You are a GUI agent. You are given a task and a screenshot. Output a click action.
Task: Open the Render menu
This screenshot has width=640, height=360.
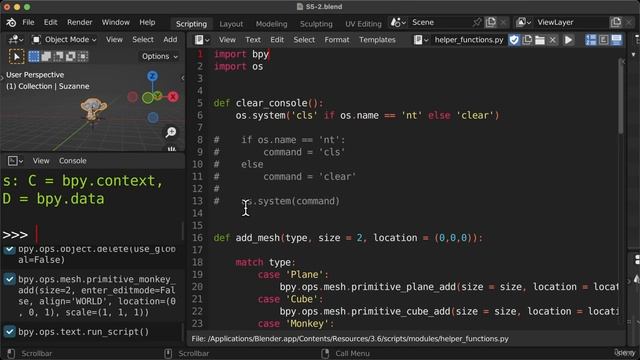click(80, 22)
